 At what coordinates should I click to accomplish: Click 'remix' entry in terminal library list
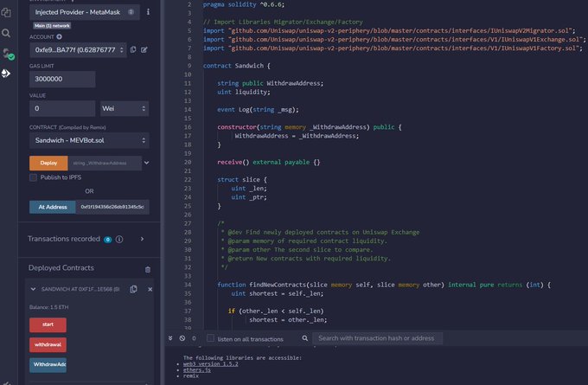coord(191,376)
